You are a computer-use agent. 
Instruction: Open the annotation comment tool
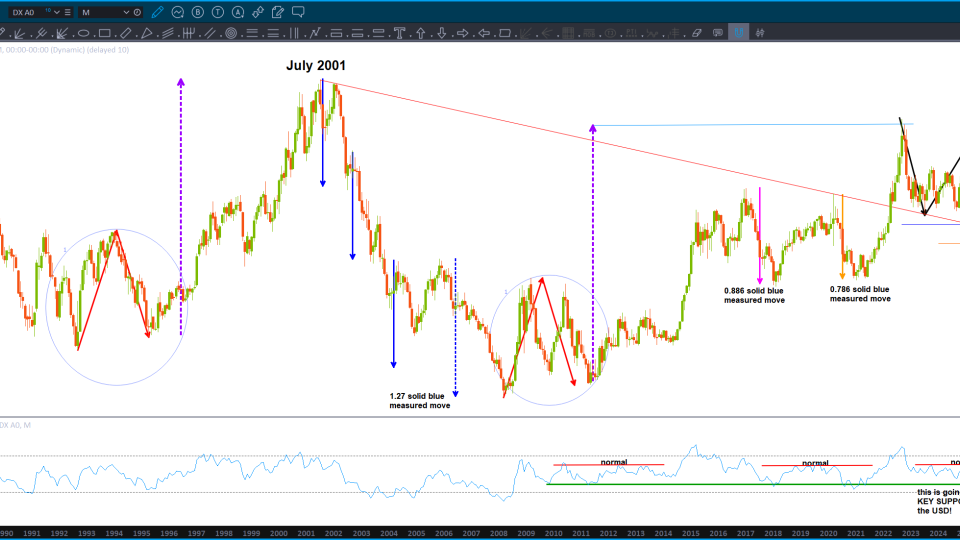(718, 33)
